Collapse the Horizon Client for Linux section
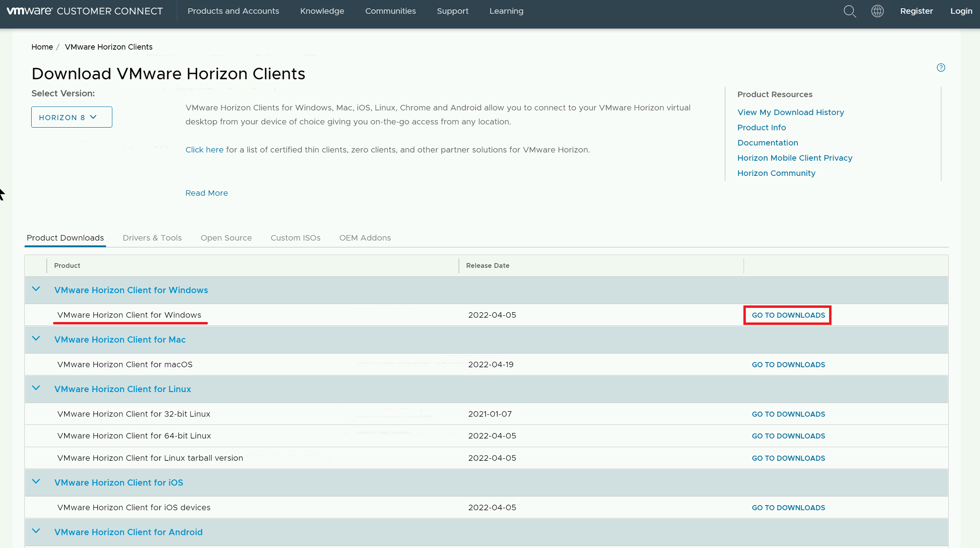The image size is (980, 548). pyautogui.click(x=36, y=388)
